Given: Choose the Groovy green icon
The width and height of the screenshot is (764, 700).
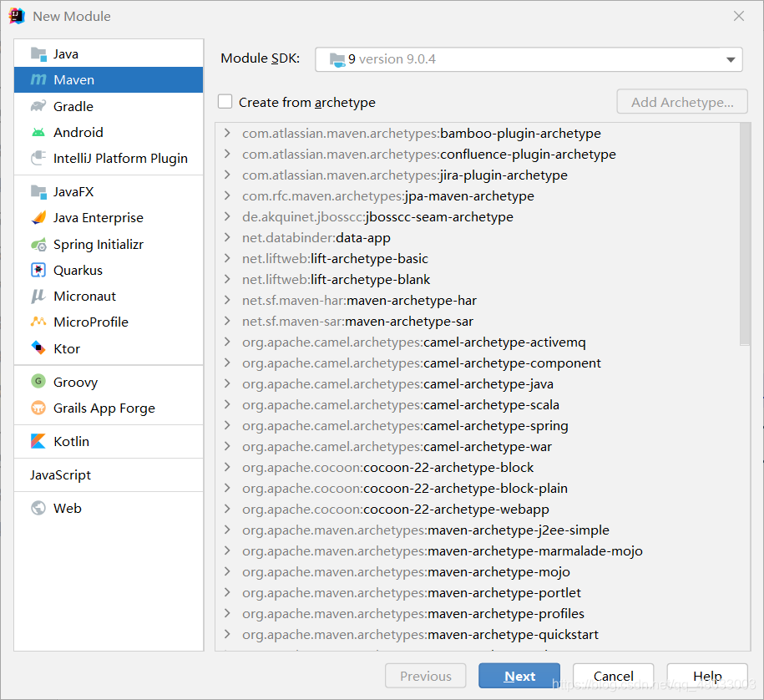Looking at the screenshot, I should [38, 381].
